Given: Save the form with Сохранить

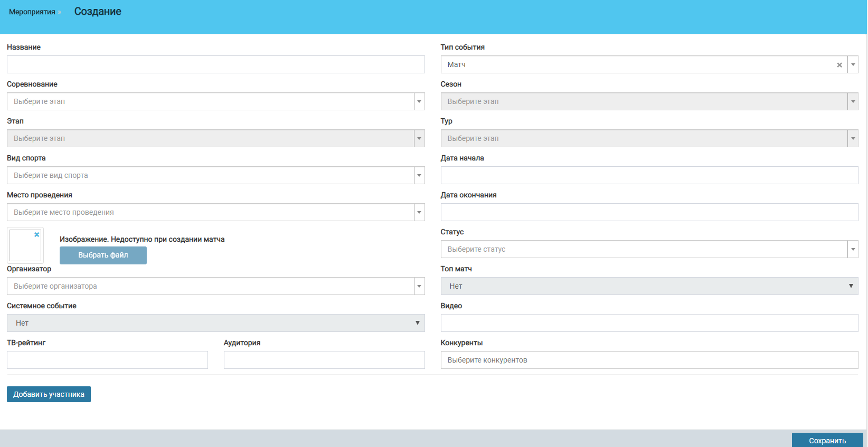Looking at the screenshot, I should (827, 440).
